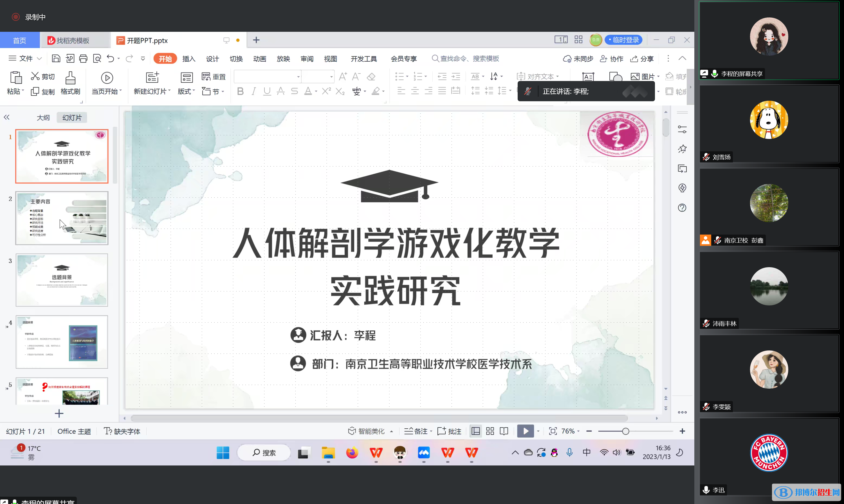Switch to Slide Sorter view
Image resolution: width=844 pixels, height=504 pixels.
pyautogui.click(x=490, y=431)
